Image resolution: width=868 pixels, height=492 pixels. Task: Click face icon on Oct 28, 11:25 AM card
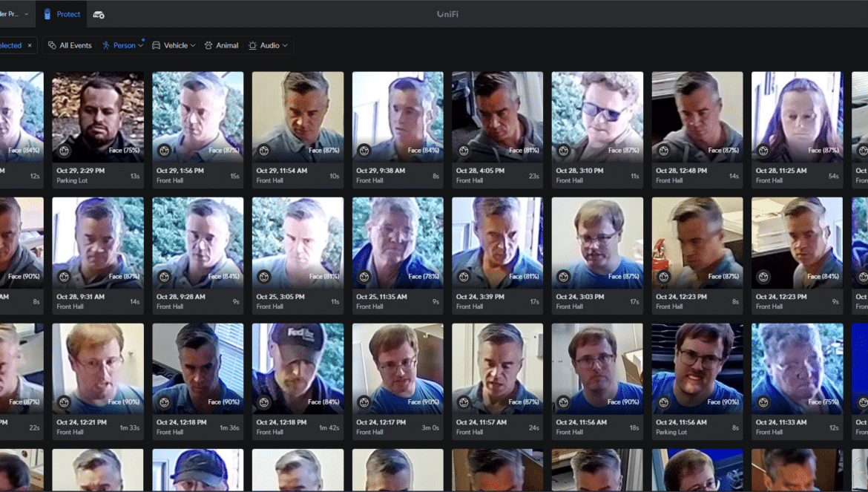click(x=763, y=151)
